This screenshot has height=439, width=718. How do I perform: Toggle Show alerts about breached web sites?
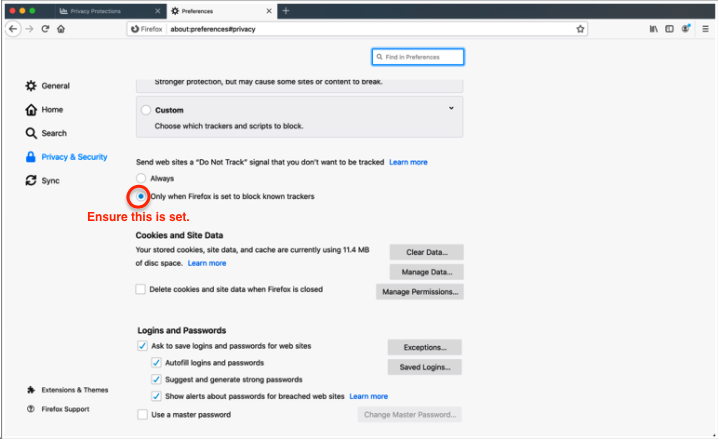point(156,396)
